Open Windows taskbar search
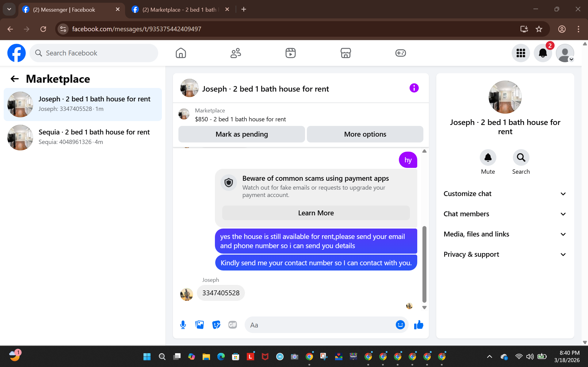The height and width of the screenshot is (367, 588). [162, 357]
